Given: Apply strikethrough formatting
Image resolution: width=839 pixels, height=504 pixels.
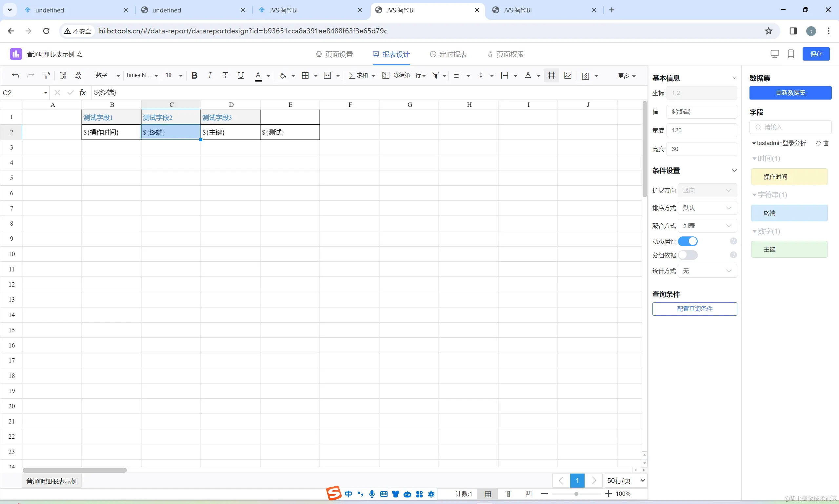Looking at the screenshot, I should [x=225, y=75].
